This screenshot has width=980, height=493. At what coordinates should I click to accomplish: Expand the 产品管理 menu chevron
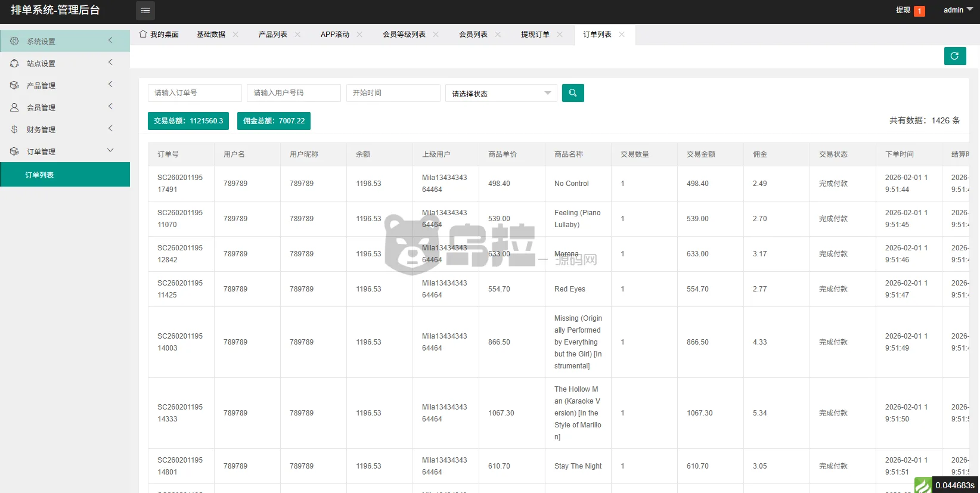coord(110,85)
